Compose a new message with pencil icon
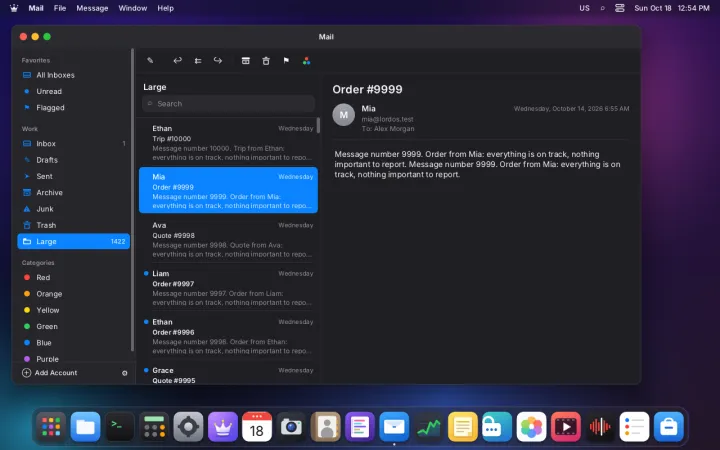Screen dimensions: 720x450 pyautogui.click(x=150, y=61)
